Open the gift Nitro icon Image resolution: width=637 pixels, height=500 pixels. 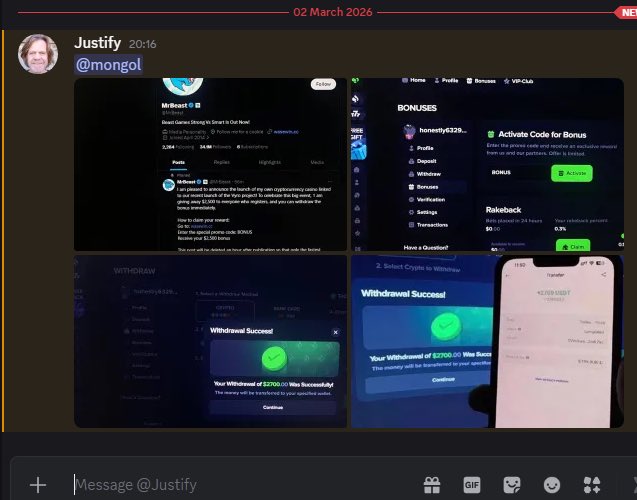[x=432, y=485]
